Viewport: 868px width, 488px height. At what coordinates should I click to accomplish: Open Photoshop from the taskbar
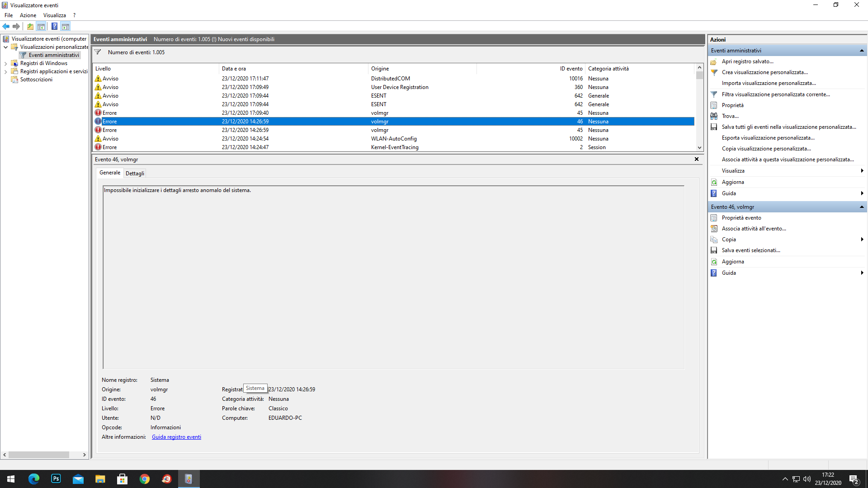56,479
